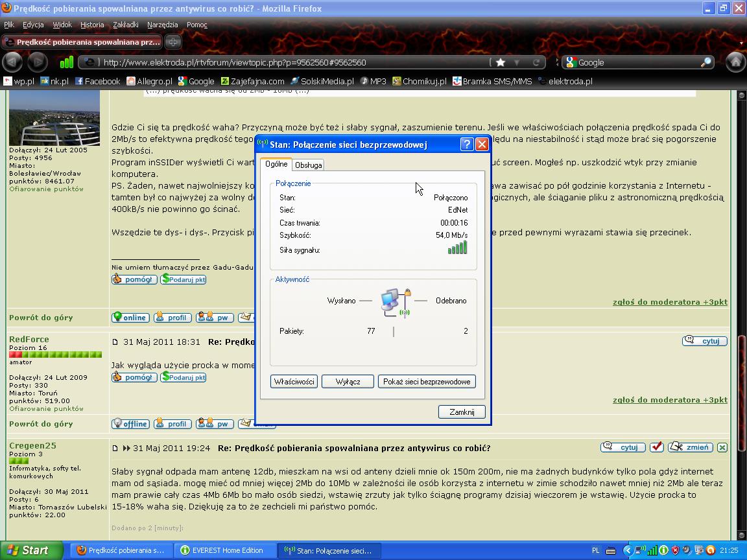Switch to the Obsługa tab in dialog
This screenshot has width=747, height=560.
click(x=308, y=165)
